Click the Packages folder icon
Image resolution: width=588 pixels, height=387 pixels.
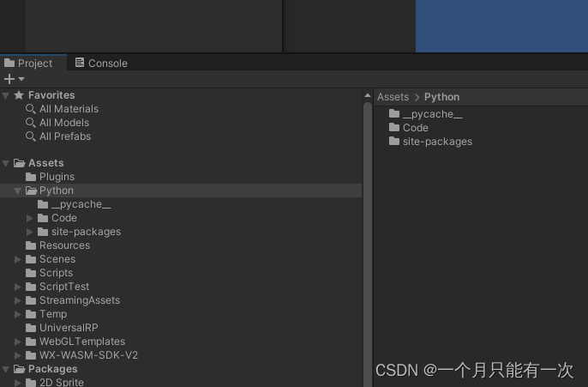pos(19,369)
